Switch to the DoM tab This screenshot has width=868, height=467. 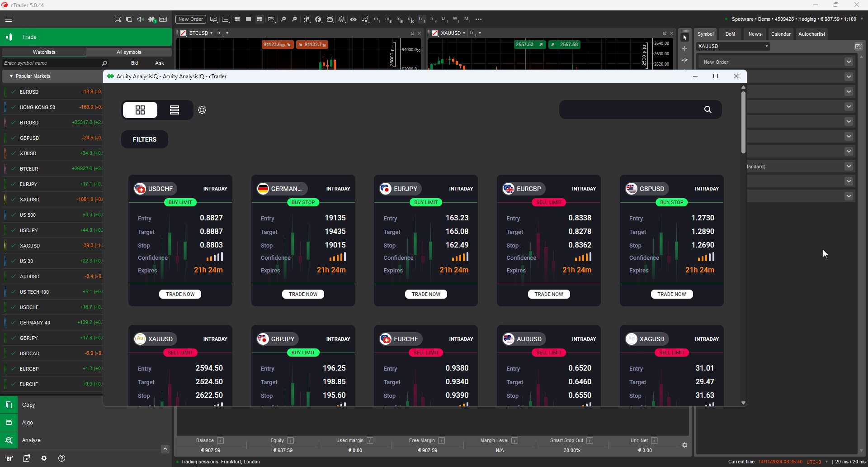coord(731,34)
